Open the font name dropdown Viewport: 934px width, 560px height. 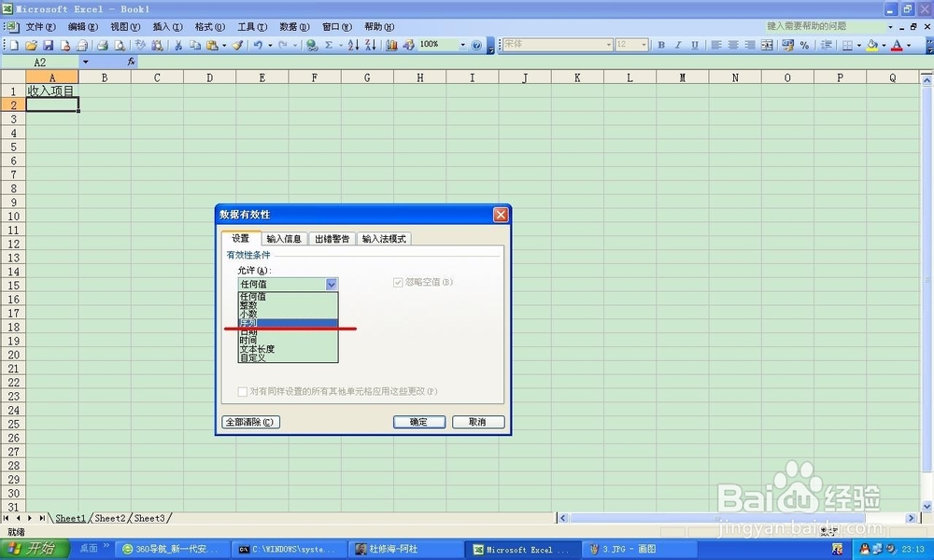(x=608, y=45)
